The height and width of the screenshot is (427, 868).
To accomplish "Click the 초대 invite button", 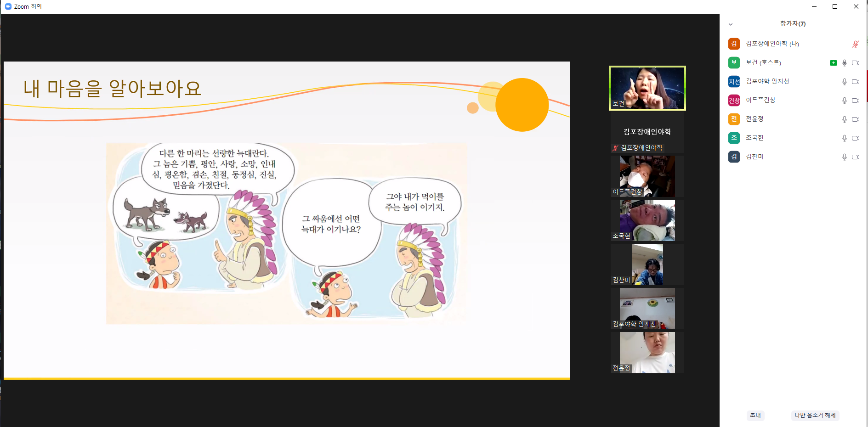I will 755,415.
